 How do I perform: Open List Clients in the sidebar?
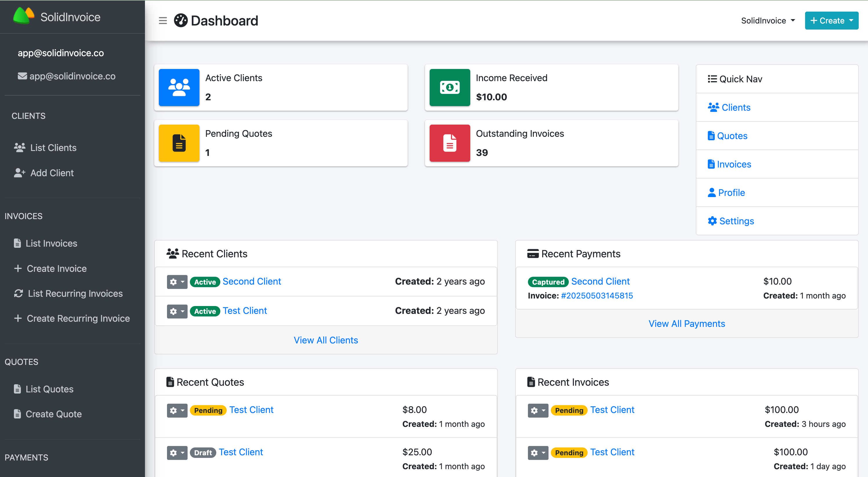click(53, 148)
